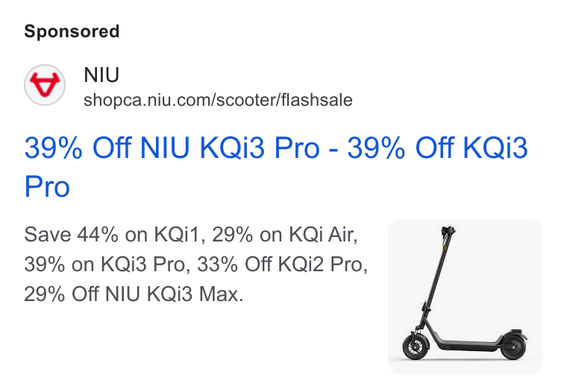Viewport: 567px width, 392px height.
Task: Select the '29% on KQi Air' text
Action: tap(284, 235)
